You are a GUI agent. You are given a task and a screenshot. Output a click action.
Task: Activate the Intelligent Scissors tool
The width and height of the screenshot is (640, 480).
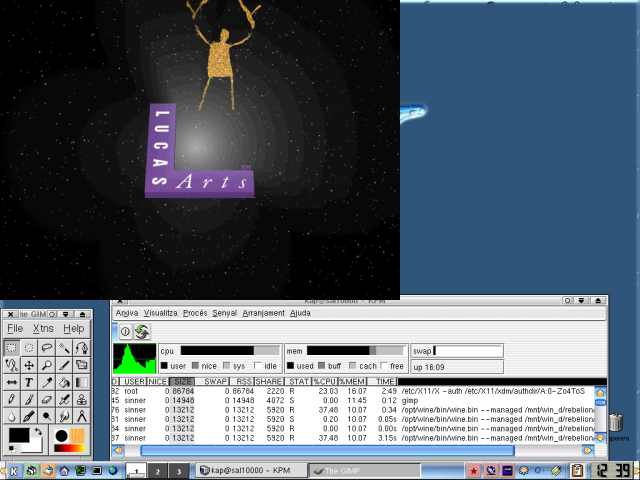(x=11, y=365)
